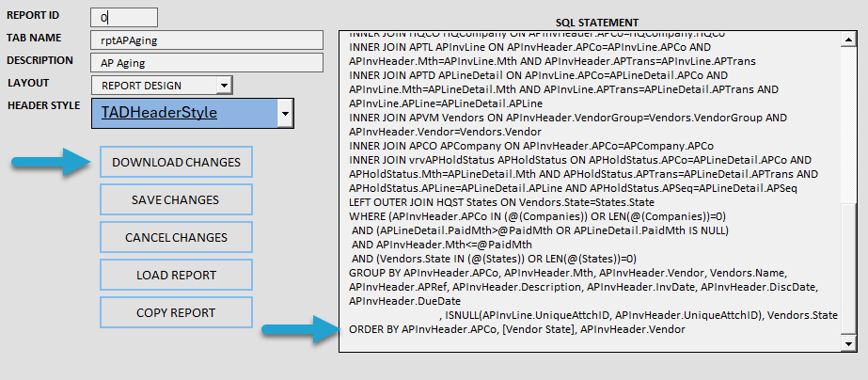Click the REPORT ID label
The width and height of the screenshot is (868, 380).
click(x=33, y=15)
